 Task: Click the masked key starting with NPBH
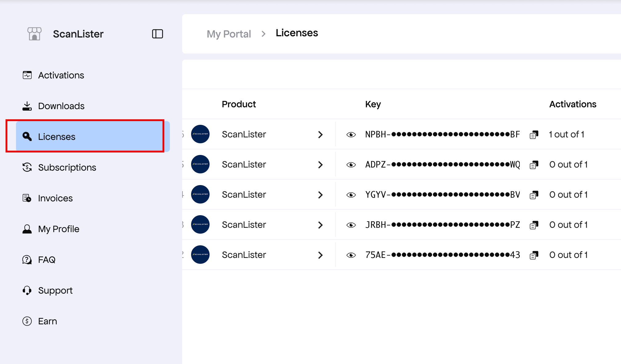[x=443, y=134]
